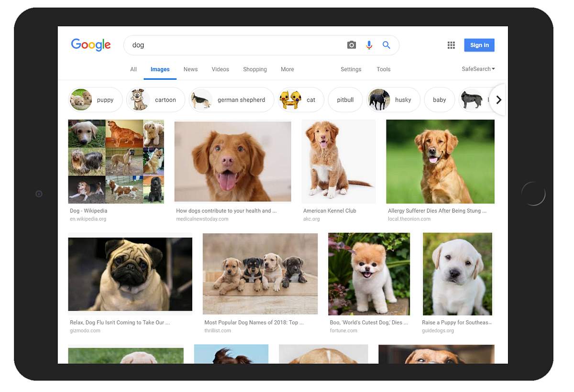Image resolution: width=574 pixels, height=392 pixels.
Task: Select the wolf-image chip at the row's end
Action: click(474, 99)
